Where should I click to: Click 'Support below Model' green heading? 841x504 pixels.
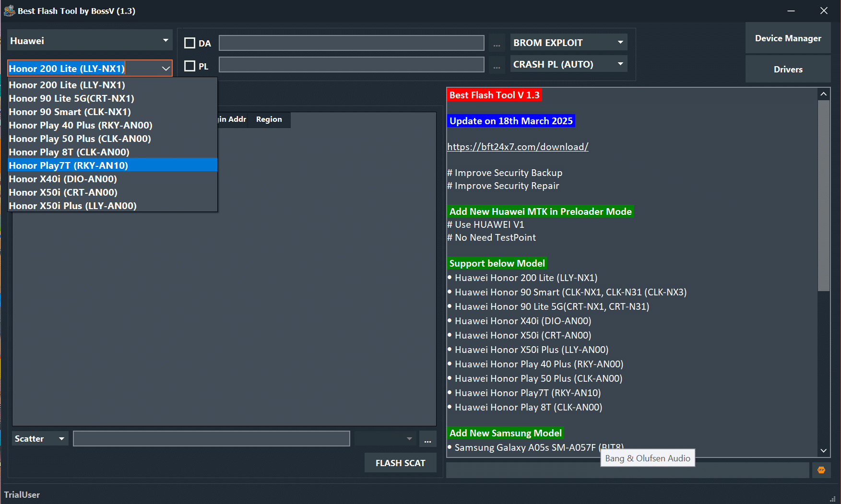(497, 263)
